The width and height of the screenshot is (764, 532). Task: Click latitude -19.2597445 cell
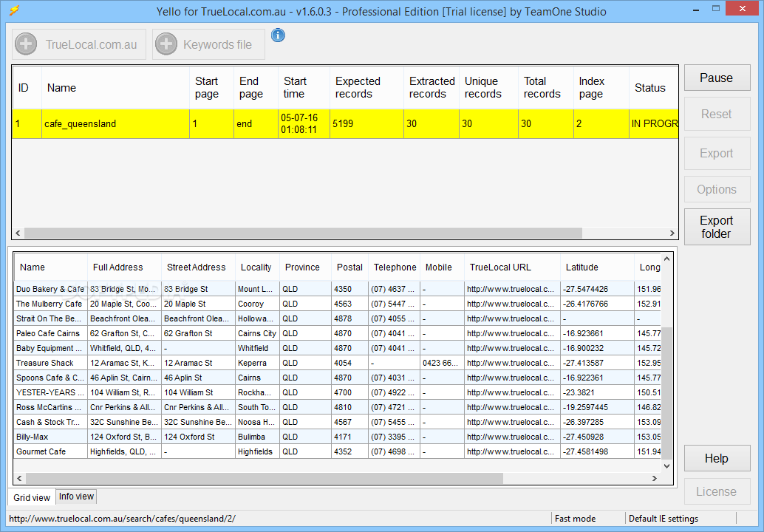[x=597, y=407]
